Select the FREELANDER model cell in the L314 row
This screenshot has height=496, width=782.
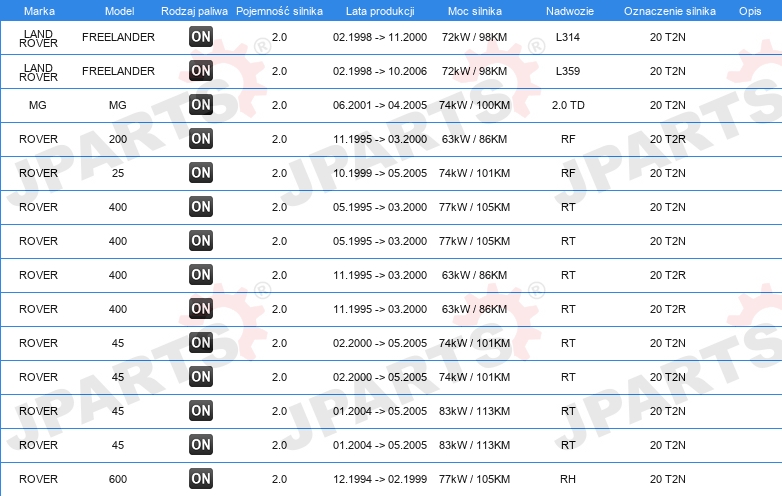[x=118, y=37]
